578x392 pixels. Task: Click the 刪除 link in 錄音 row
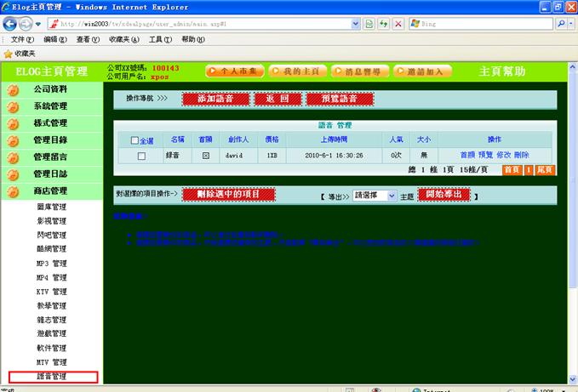point(521,156)
